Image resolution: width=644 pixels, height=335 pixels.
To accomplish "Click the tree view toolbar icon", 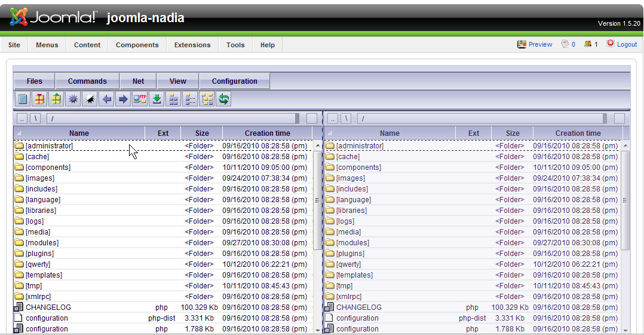I will [207, 99].
